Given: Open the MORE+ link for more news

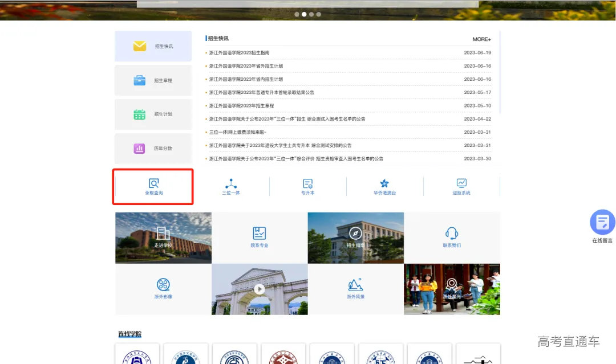Looking at the screenshot, I should (481, 39).
